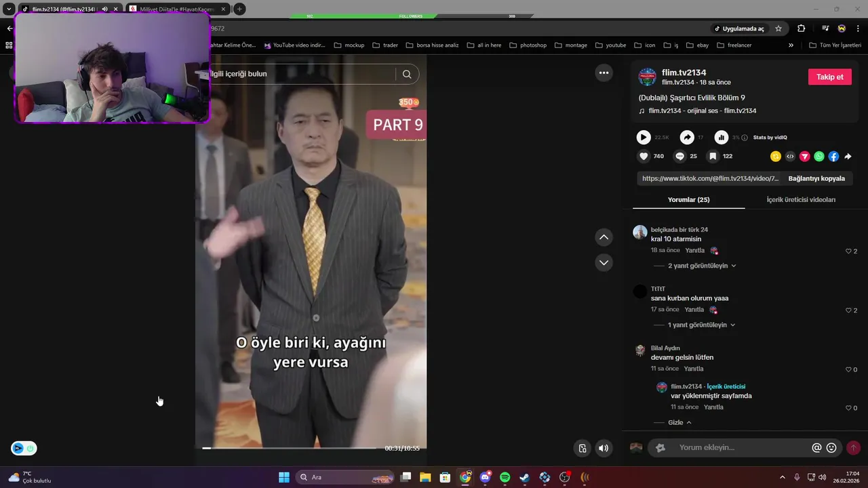
Task: Collapse replies with Gizle
Action: [679, 422]
